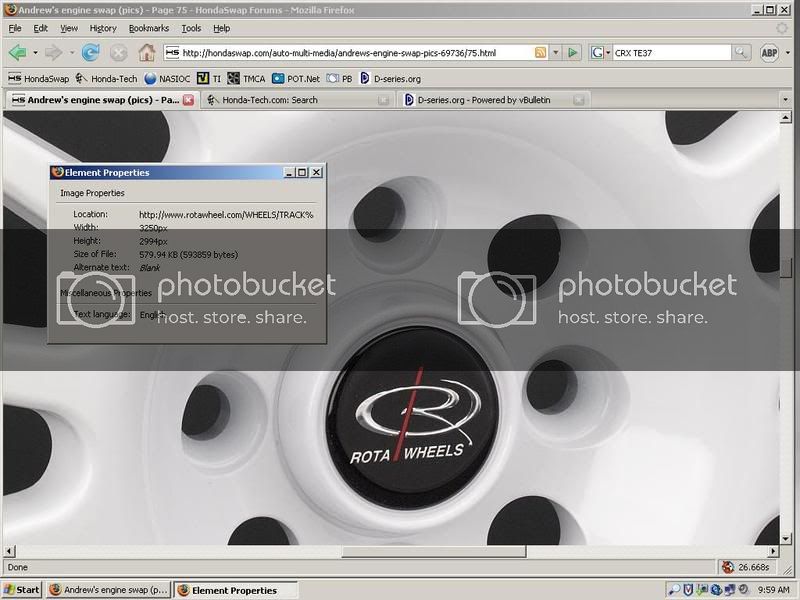800x600 pixels.
Task: Click the 9:59 AM system clock
Action: click(x=773, y=590)
